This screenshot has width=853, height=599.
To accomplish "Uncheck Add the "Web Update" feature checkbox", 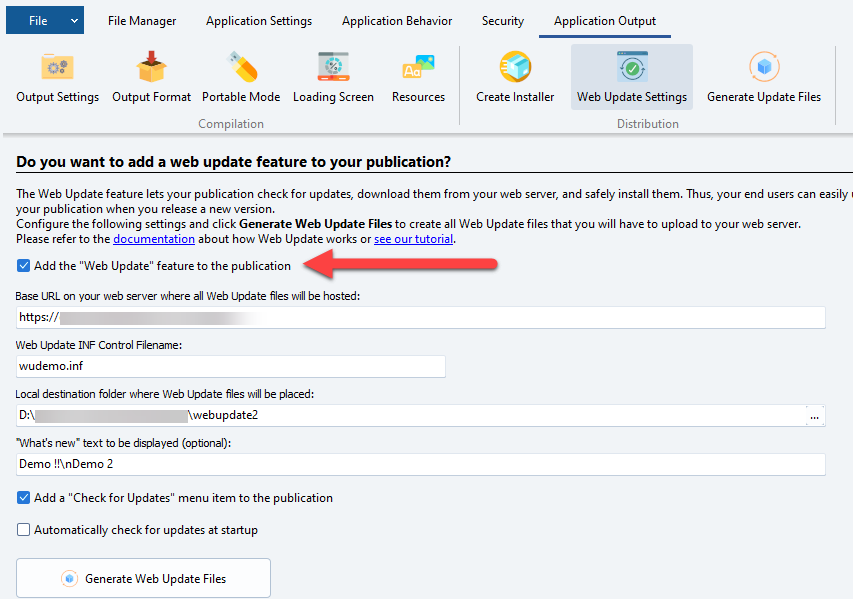I will coord(24,266).
